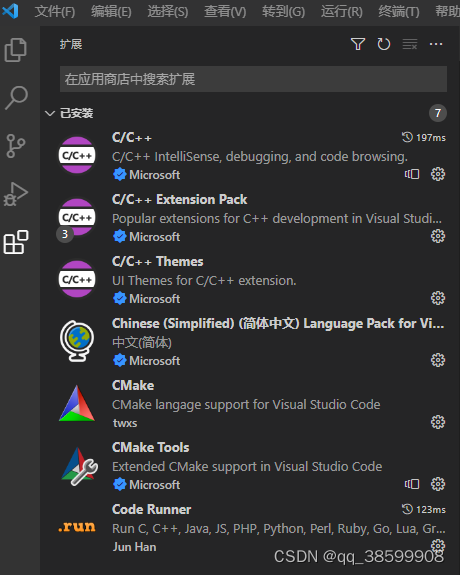Click the C/C++ extension logo
Image resolution: width=460 pixels, height=575 pixels.
(77, 155)
